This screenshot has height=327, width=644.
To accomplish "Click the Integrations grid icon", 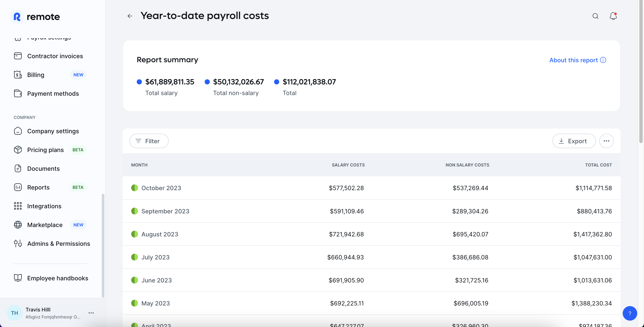I will click(x=18, y=206).
